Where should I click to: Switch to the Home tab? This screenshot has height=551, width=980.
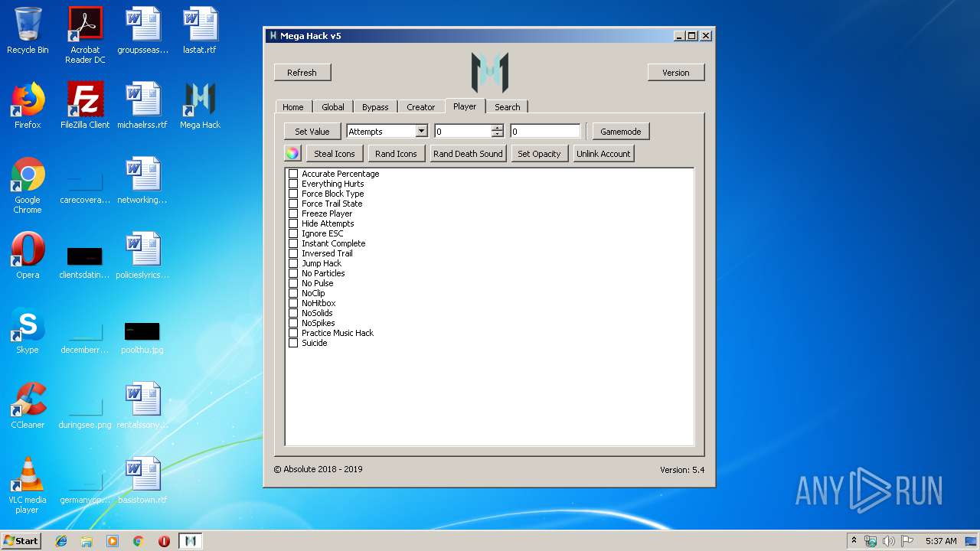tap(292, 107)
